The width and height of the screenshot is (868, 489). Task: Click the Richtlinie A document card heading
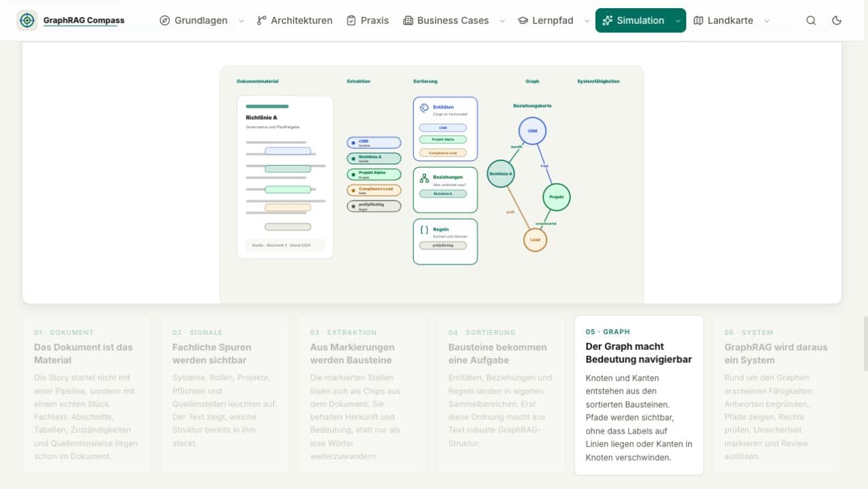tap(262, 117)
